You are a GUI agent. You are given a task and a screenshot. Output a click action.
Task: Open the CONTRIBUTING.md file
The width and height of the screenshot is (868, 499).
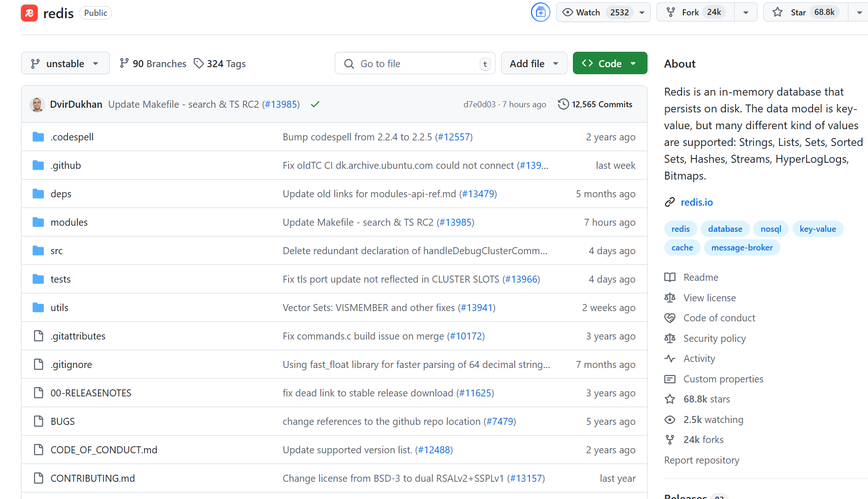point(93,478)
